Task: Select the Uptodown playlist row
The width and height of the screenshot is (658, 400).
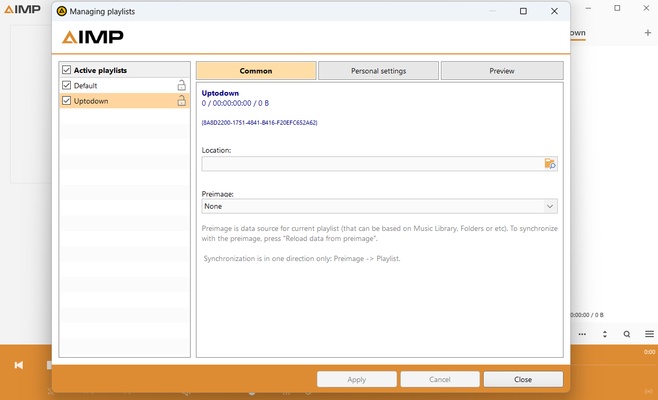Action: pos(125,101)
